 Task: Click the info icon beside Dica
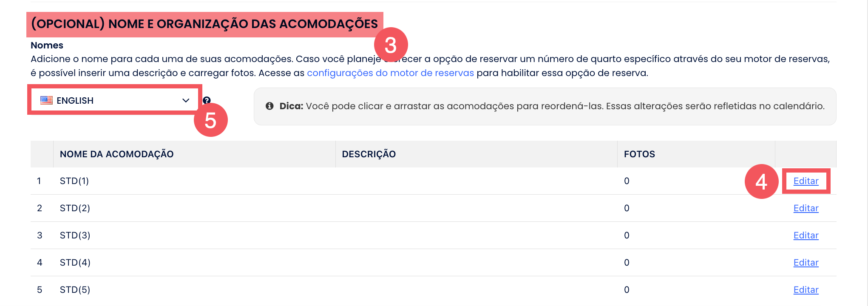pyautogui.click(x=269, y=106)
